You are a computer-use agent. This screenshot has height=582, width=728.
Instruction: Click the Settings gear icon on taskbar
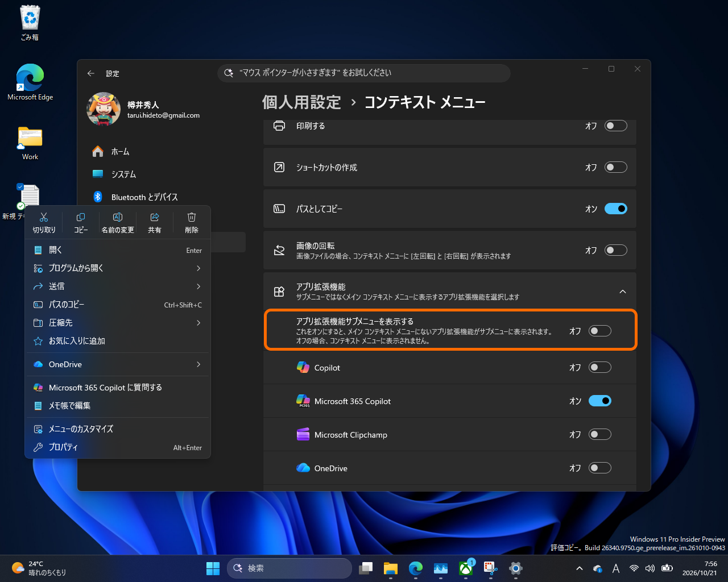tap(516, 568)
